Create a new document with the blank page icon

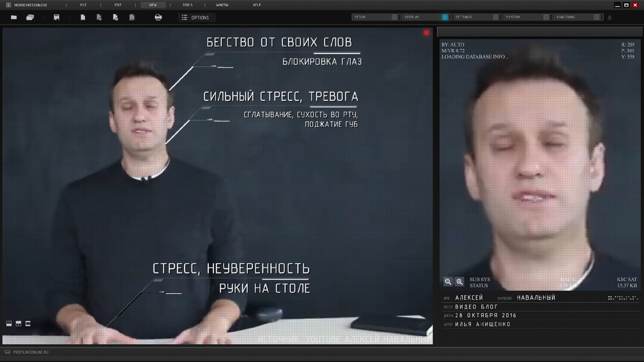[82, 17]
